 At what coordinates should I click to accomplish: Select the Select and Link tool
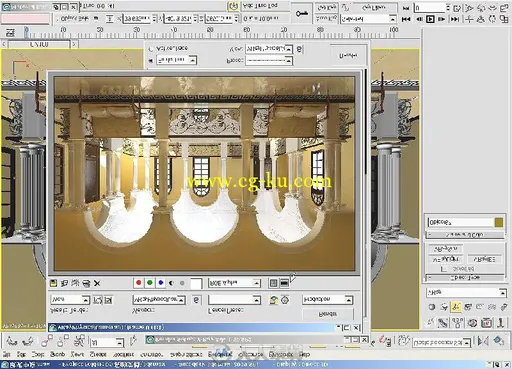[x=47, y=341]
